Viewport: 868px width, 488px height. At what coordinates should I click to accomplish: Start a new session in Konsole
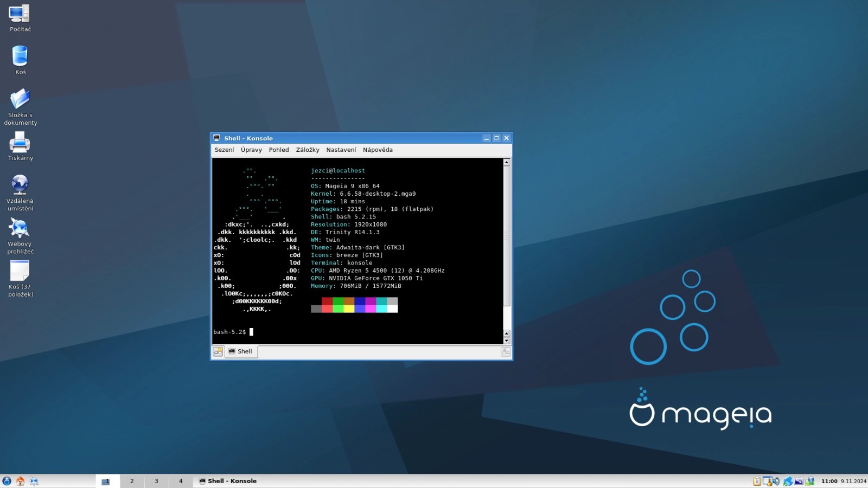tap(218, 352)
